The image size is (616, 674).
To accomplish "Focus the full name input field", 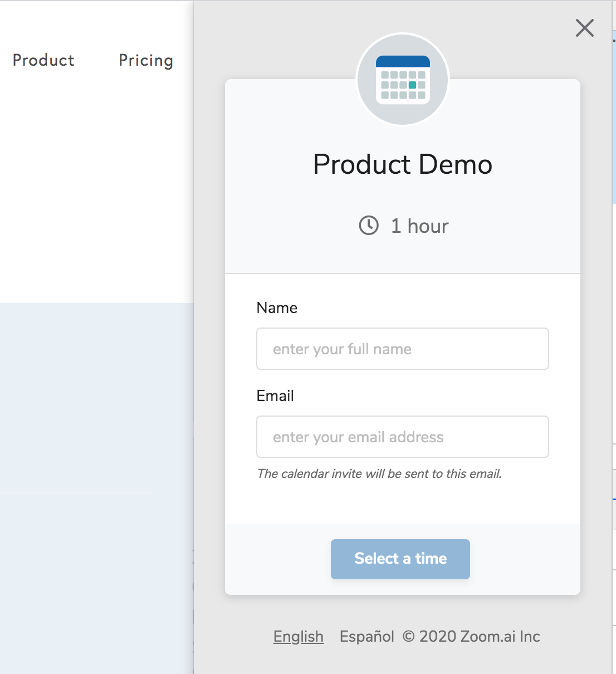I will point(403,349).
